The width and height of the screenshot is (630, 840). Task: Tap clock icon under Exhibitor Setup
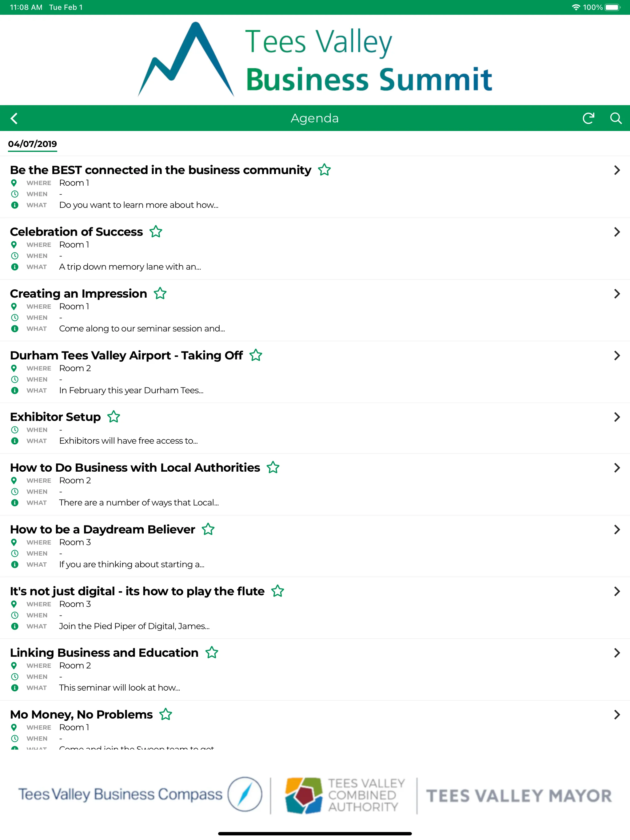14,430
